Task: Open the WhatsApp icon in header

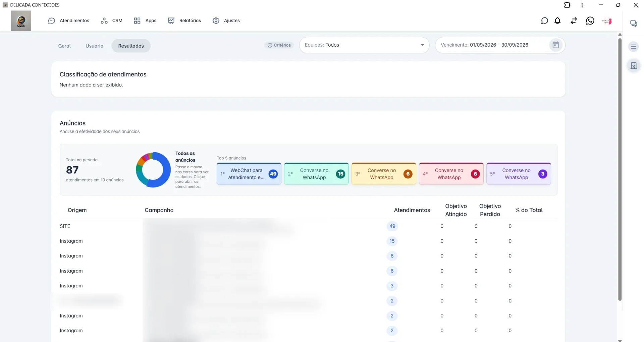Action: tap(590, 21)
